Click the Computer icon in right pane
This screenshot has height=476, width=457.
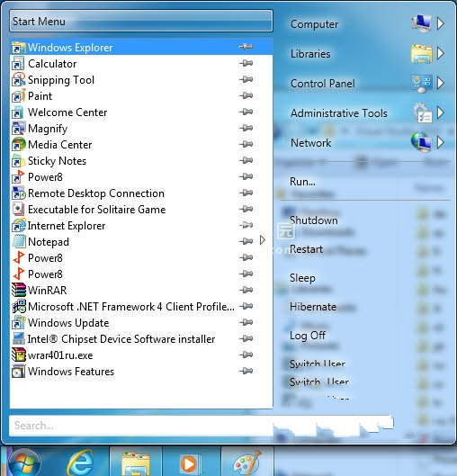[x=422, y=23]
